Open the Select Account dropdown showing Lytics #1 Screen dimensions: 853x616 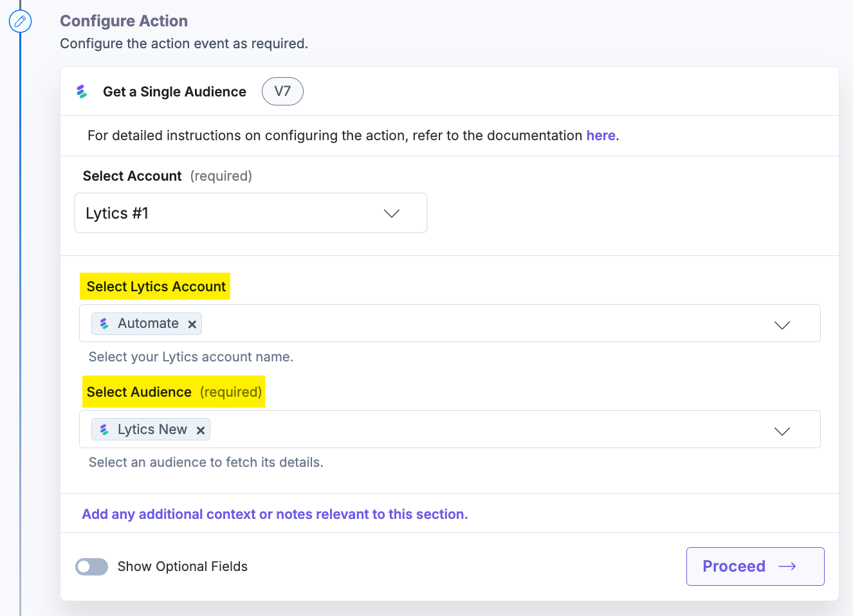click(x=251, y=213)
